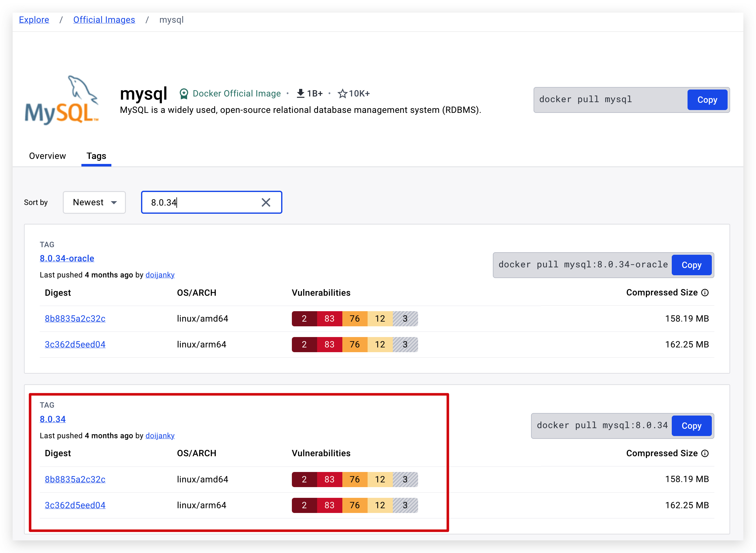This screenshot has width=756, height=553.
Task: Open digest 3c362d5eed04 in 8.0.34-oracle card
Action: coord(75,345)
